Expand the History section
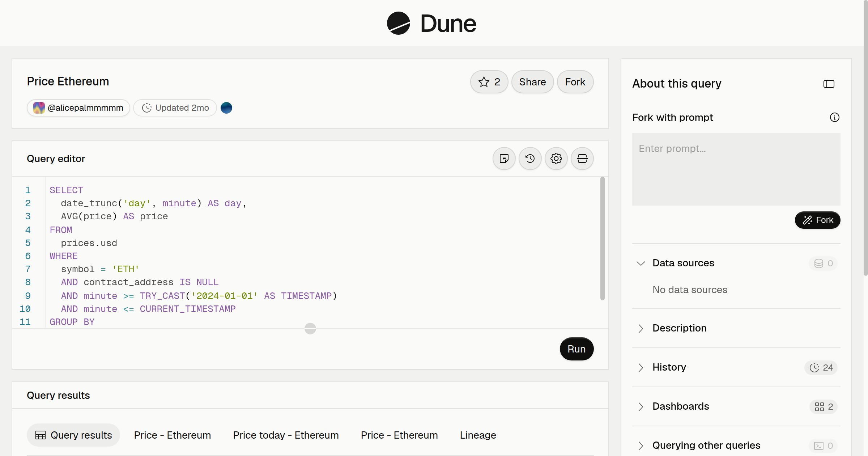This screenshot has width=868, height=456. [641, 367]
